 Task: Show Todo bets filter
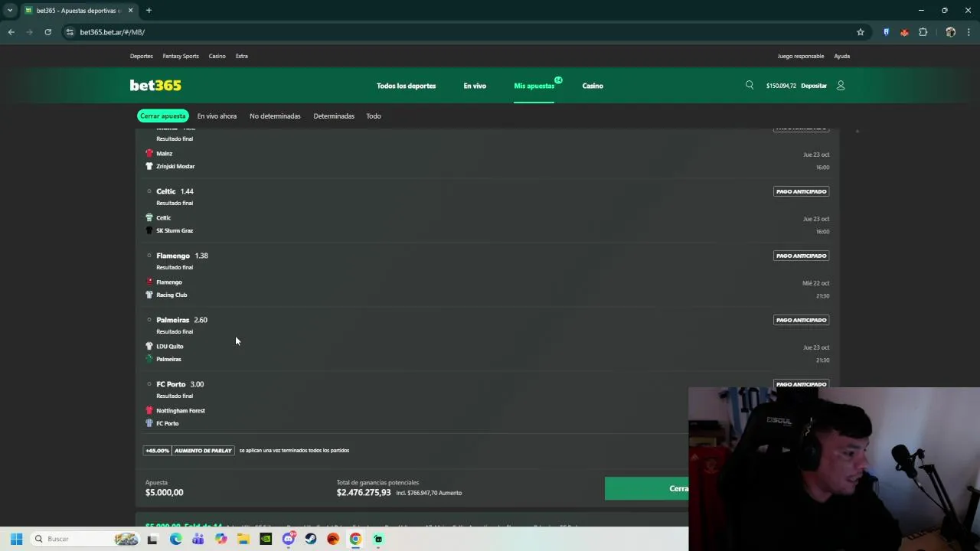point(374,116)
